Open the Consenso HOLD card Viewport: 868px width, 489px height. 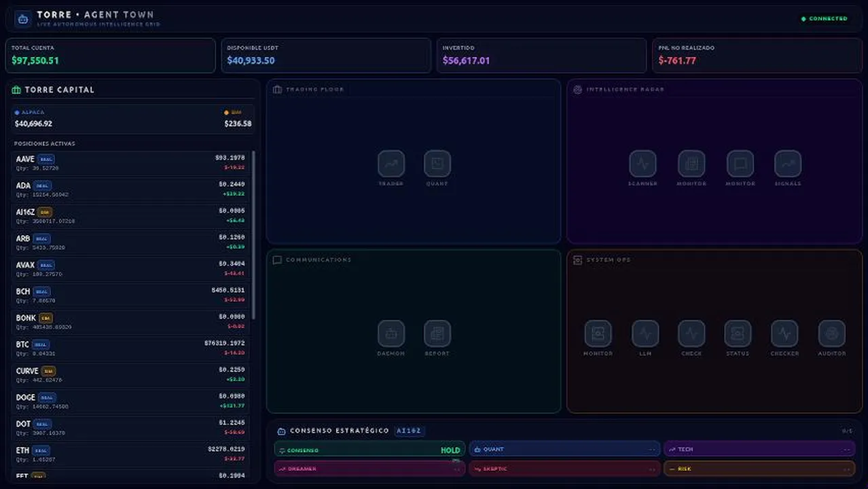[370, 450]
